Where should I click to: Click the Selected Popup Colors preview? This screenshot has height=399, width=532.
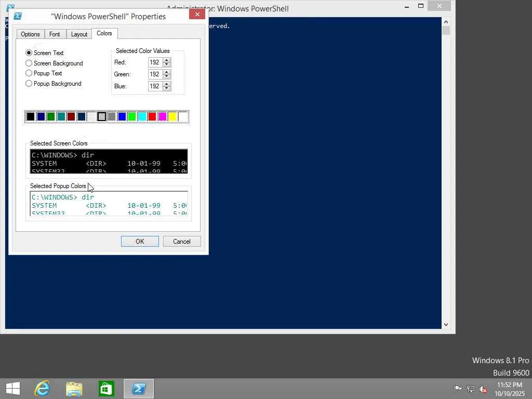click(109, 203)
